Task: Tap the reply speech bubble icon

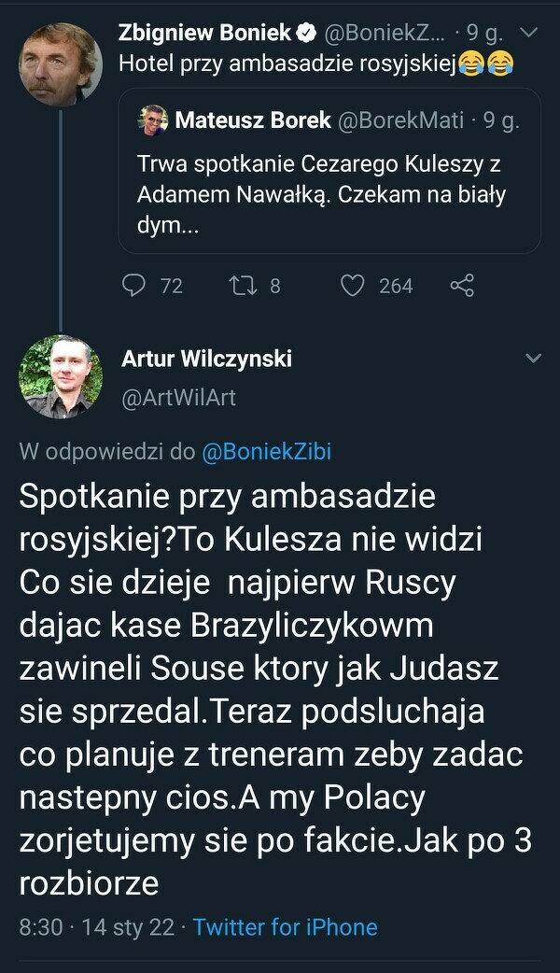Action: 133,286
